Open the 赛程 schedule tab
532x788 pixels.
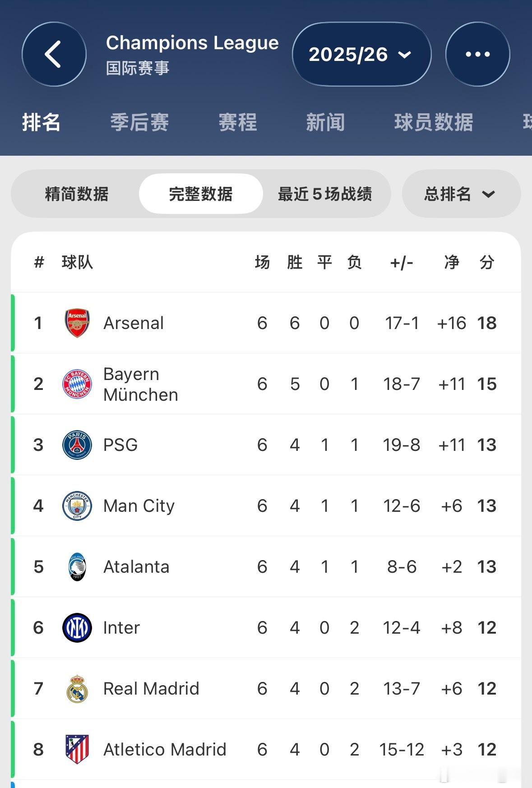click(x=238, y=122)
